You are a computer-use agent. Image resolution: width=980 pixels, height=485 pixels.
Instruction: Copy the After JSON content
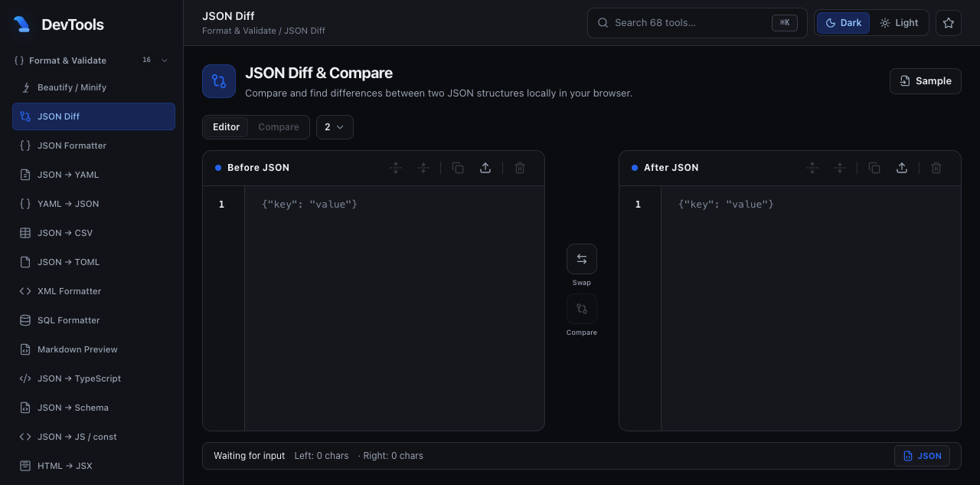click(874, 168)
